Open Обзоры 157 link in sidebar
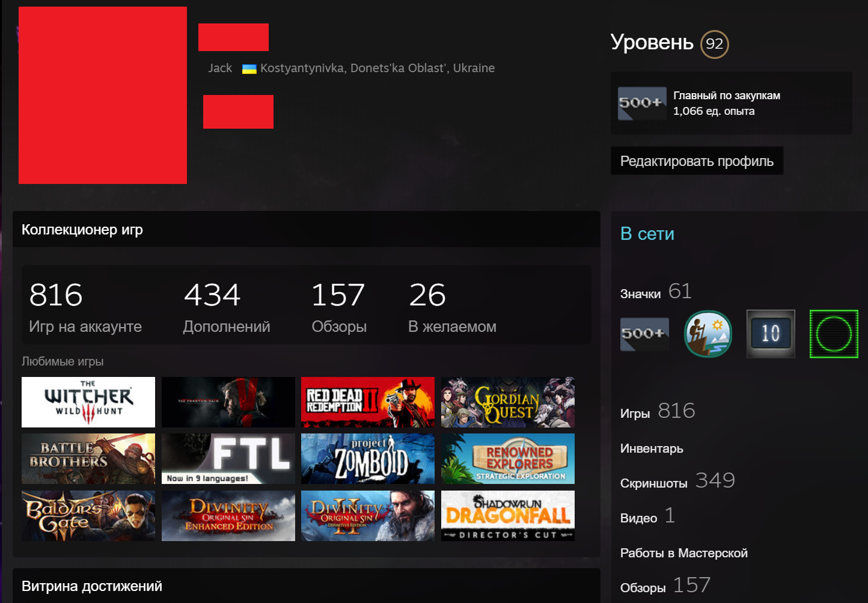This screenshot has height=603, width=868. (665, 586)
